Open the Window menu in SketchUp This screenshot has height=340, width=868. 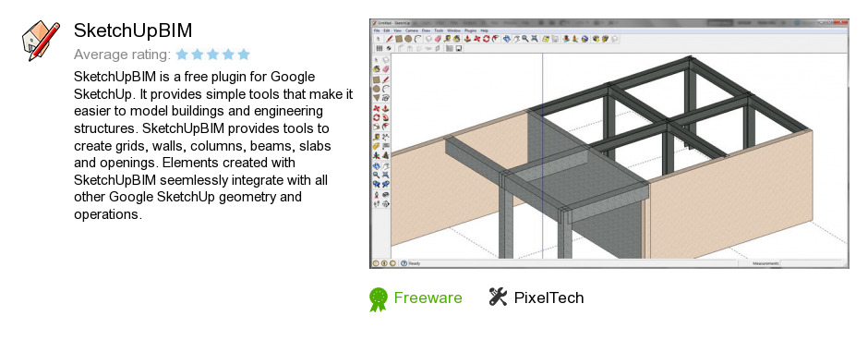[x=454, y=30]
